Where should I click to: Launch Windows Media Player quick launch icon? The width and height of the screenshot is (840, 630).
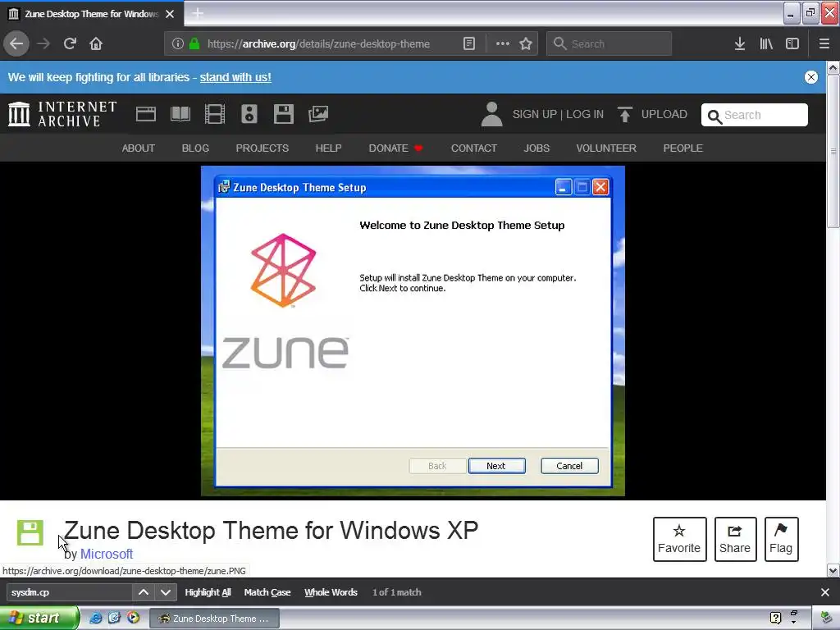(x=134, y=618)
